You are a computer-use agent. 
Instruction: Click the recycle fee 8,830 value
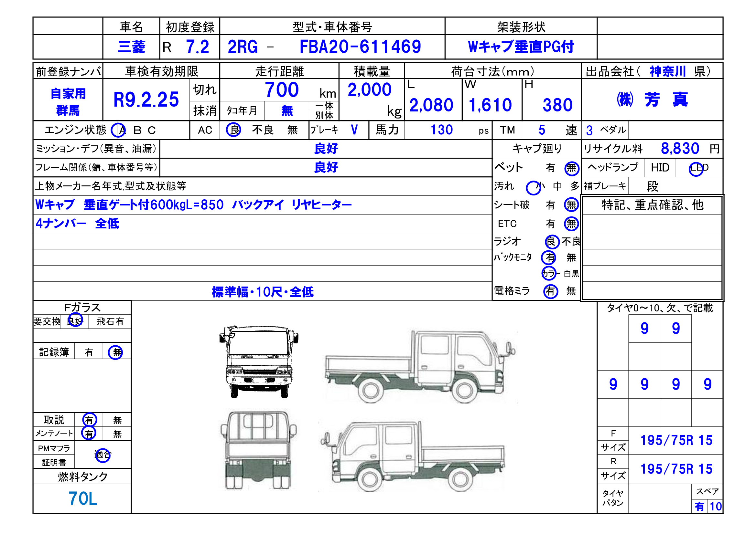coord(680,149)
